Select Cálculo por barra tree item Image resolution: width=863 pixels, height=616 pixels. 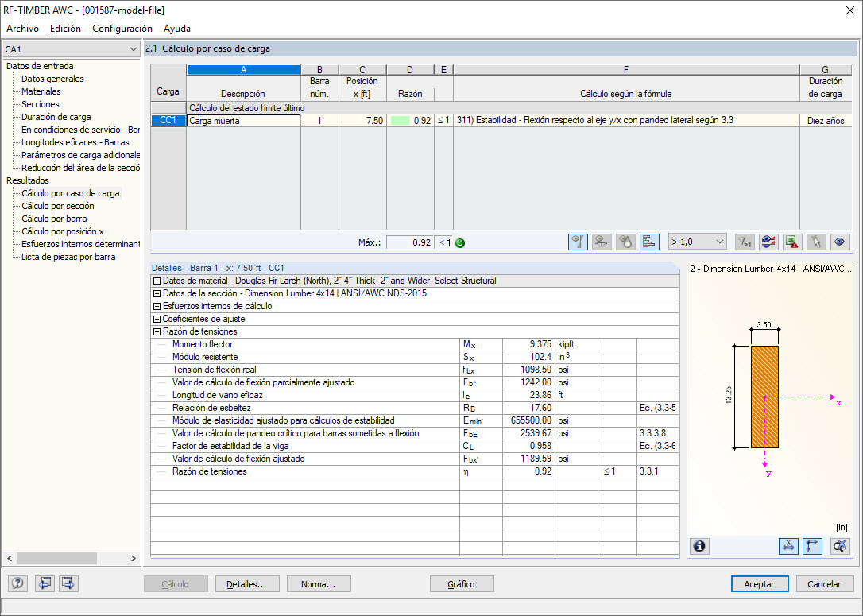[54, 219]
